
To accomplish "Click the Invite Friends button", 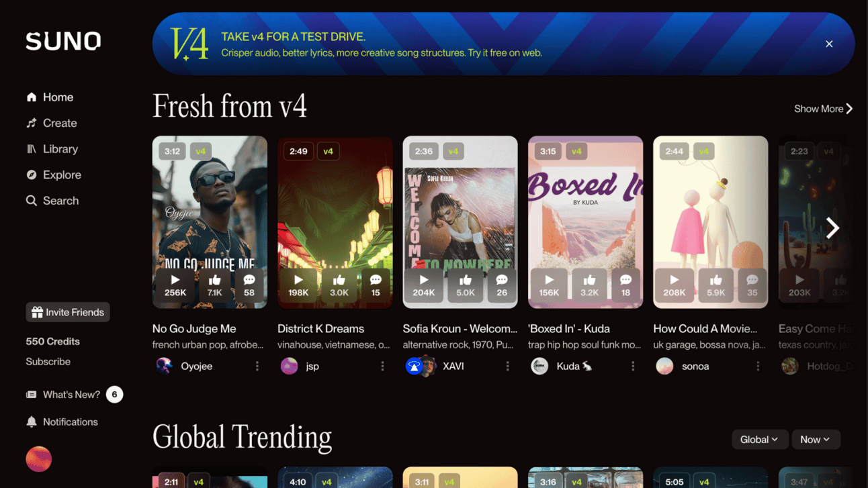I will click(68, 312).
